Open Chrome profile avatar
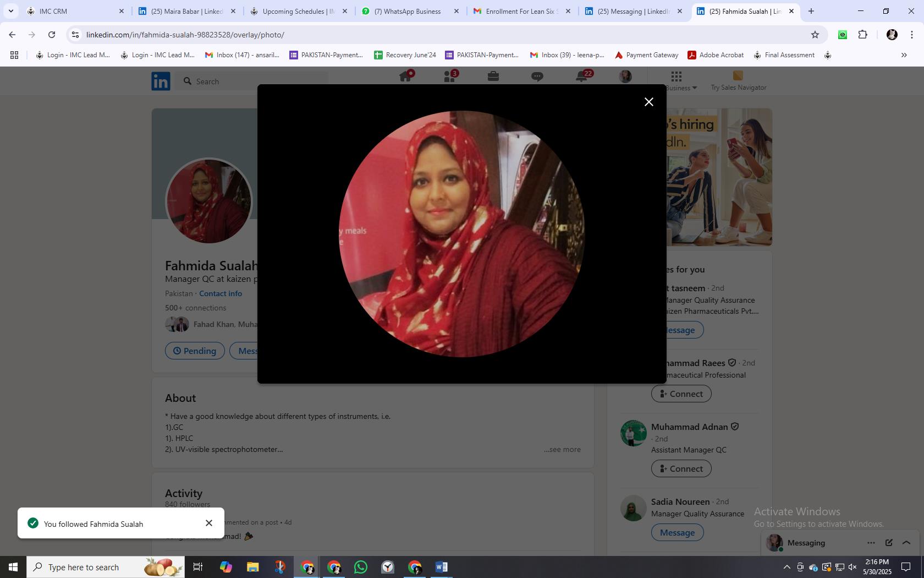Viewport: 924px width, 578px height. [x=892, y=35]
